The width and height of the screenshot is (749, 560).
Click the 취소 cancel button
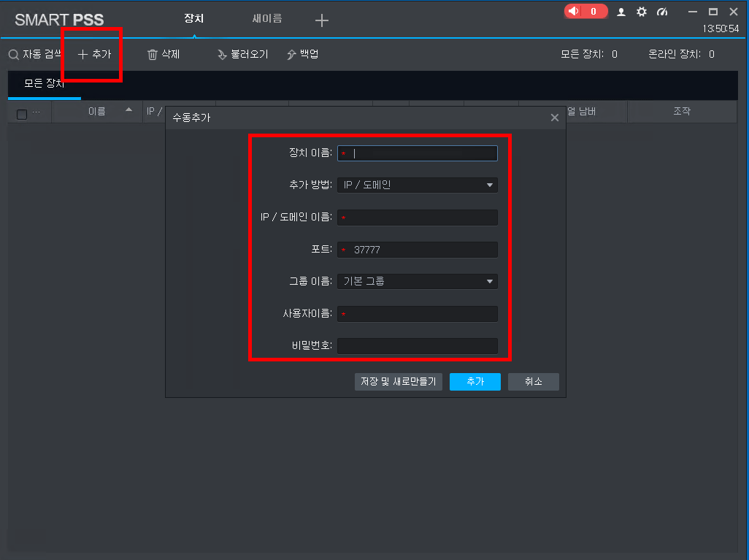[x=534, y=382]
